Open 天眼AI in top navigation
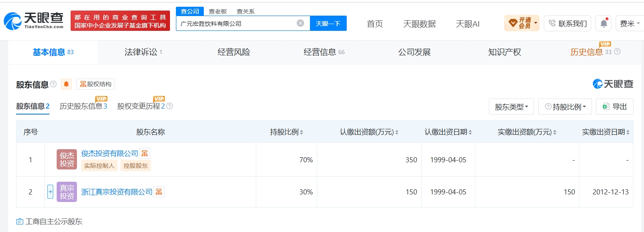 pyautogui.click(x=468, y=24)
